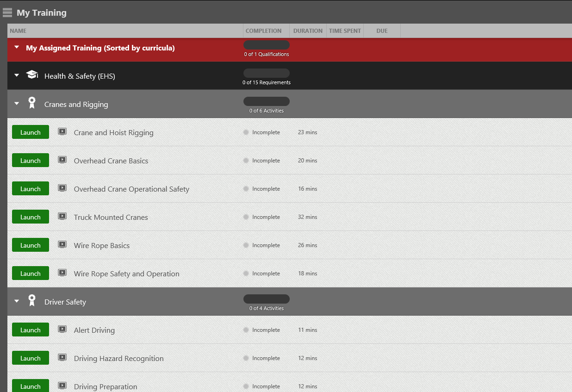This screenshot has height=392, width=572.
Task: Open the Overhead Crane Basics title
Action: (x=111, y=161)
